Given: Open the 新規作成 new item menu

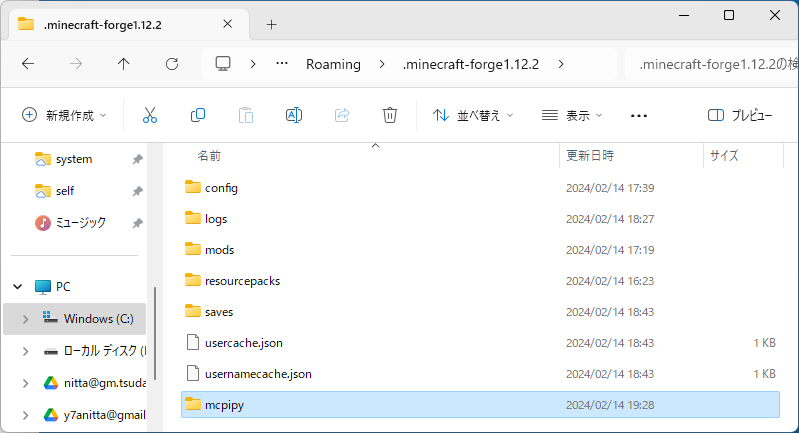Looking at the screenshot, I should (x=64, y=115).
